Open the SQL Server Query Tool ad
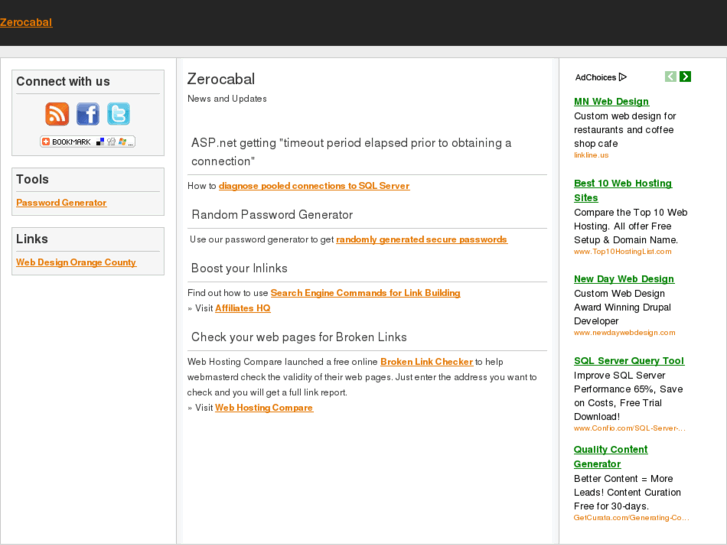 tap(629, 361)
